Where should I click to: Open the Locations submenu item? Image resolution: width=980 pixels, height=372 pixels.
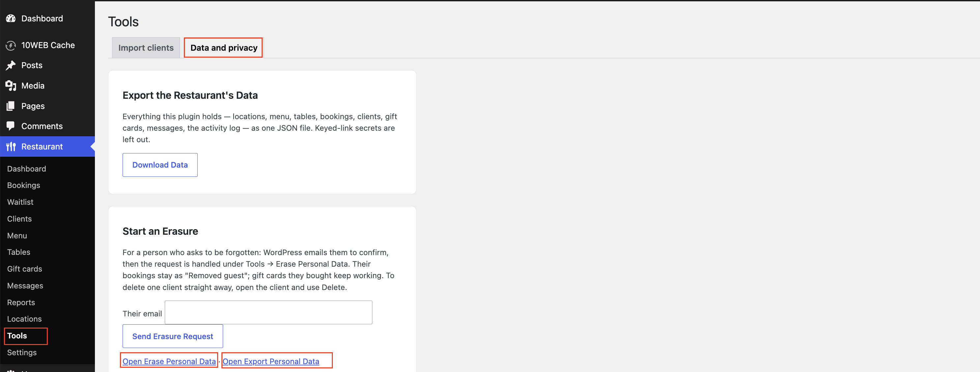(24, 319)
